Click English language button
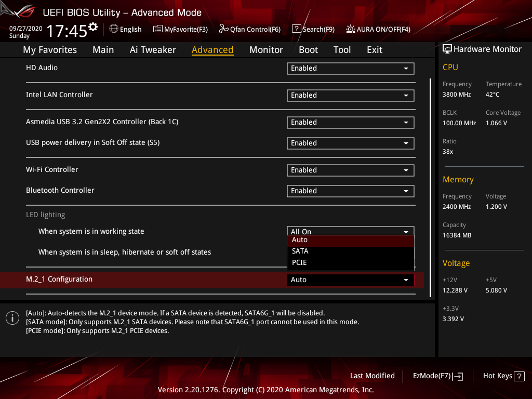 [x=125, y=29]
